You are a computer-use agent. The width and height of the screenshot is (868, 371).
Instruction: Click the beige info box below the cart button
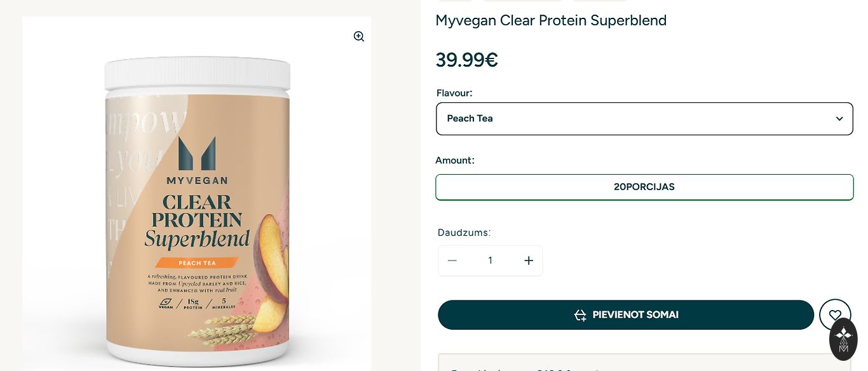coord(644,363)
